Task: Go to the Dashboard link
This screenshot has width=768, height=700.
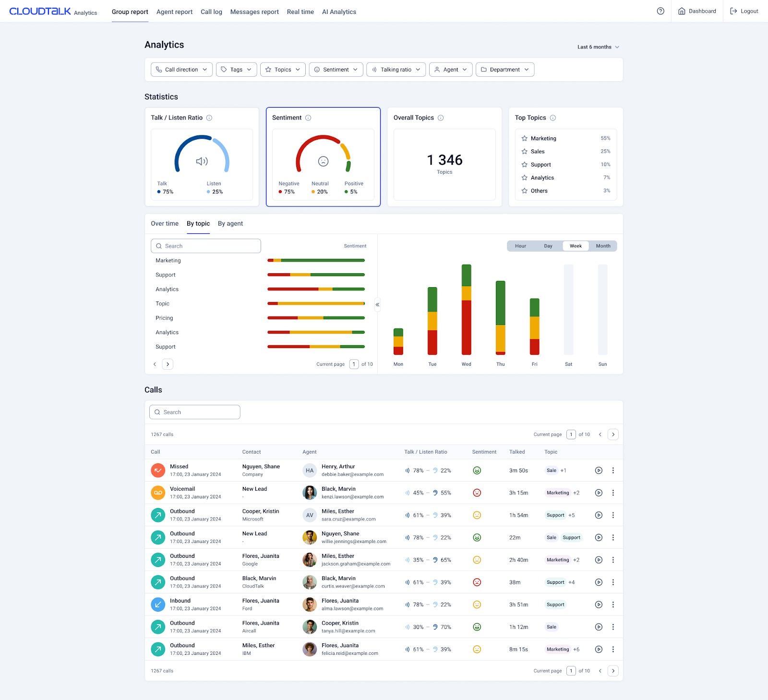Action: coord(697,11)
